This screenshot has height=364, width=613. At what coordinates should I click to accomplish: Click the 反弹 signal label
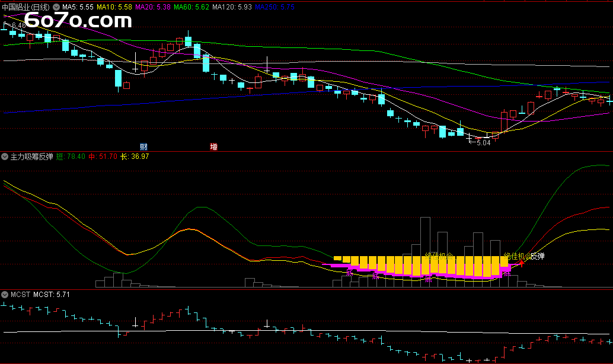(537, 256)
